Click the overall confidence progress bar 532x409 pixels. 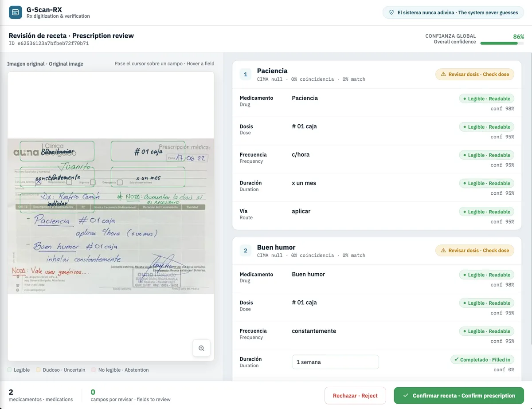tap(502, 43)
